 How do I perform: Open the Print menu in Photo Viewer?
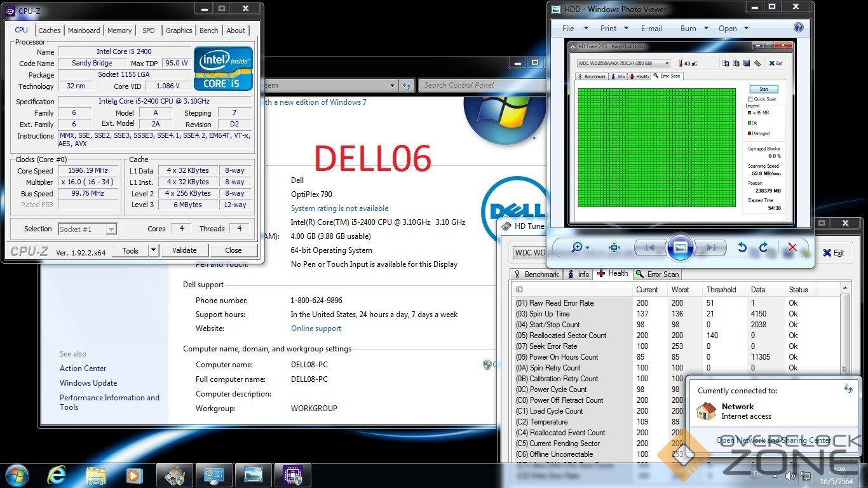pyautogui.click(x=614, y=29)
